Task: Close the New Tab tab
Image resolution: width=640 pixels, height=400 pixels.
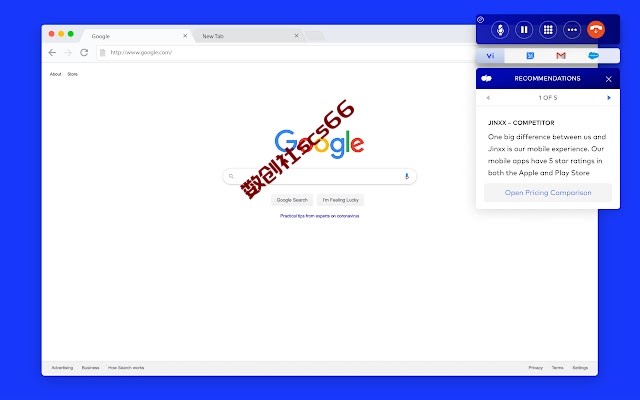Action: (x=296, y=36)
